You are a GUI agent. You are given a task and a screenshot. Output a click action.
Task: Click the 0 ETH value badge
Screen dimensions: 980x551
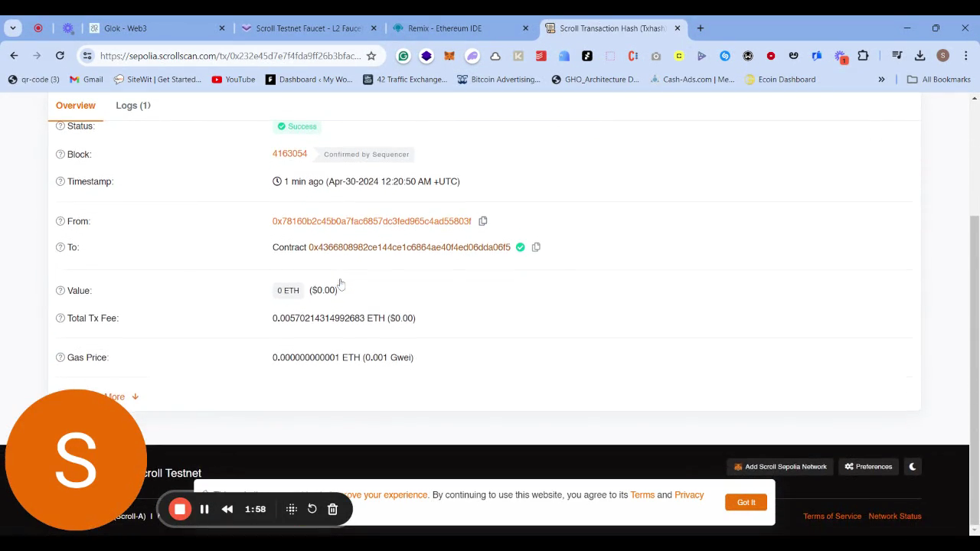pyautogui.click(x=289, y=291)
